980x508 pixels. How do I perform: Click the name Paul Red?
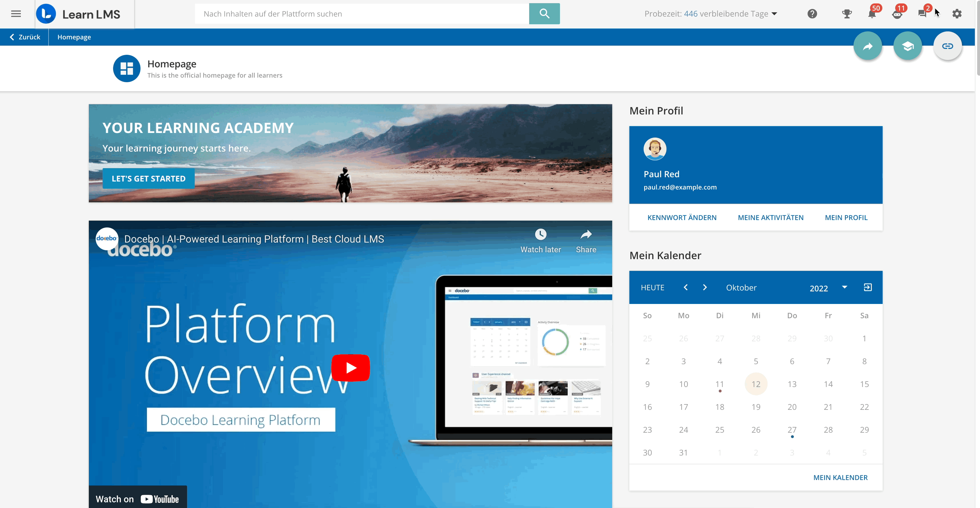tap(661, 174)
